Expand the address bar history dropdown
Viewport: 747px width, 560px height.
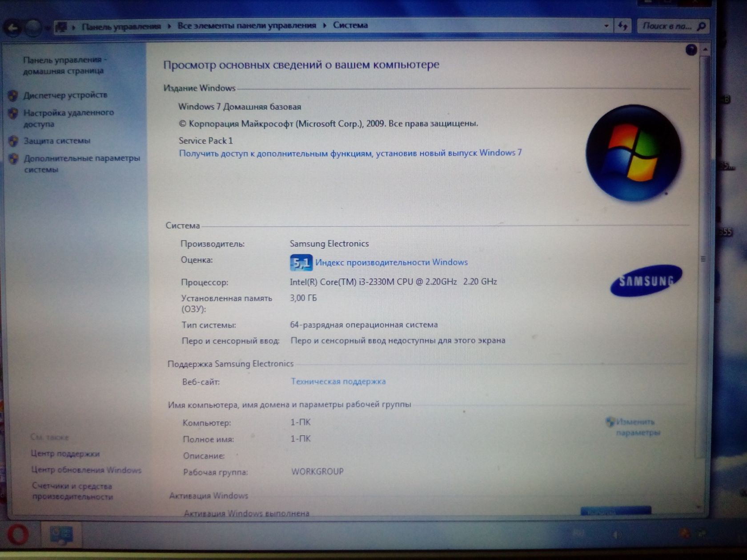point(606,26)
